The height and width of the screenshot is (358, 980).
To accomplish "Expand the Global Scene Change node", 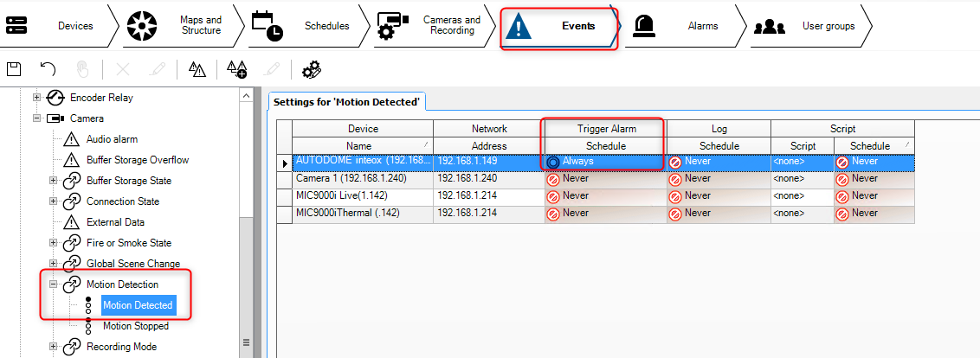I will pos(54,263).
